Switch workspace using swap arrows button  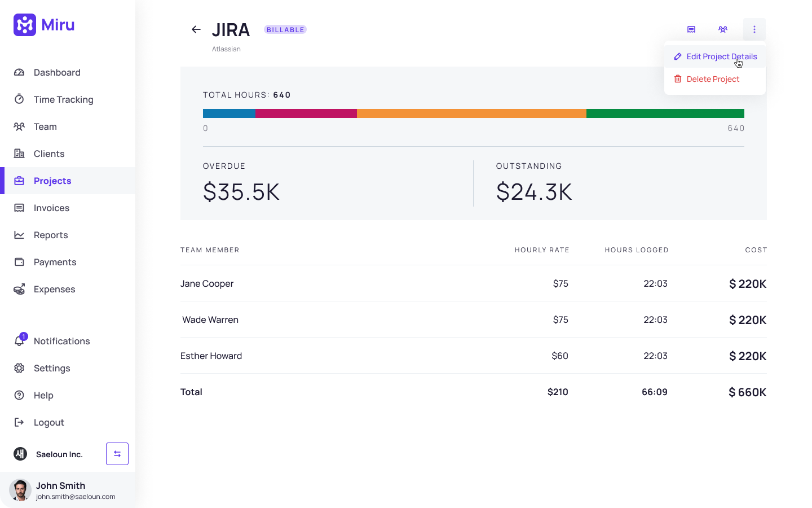117,454
